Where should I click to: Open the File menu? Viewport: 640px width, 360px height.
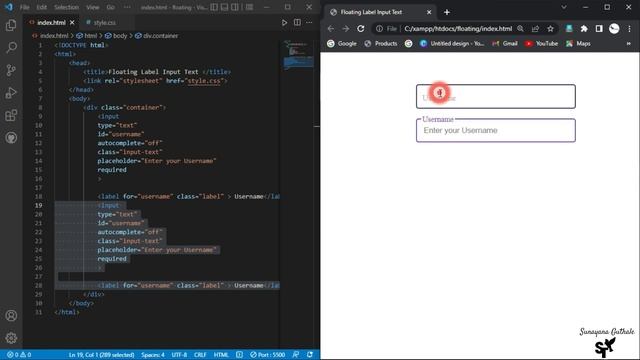click(24, 7)
